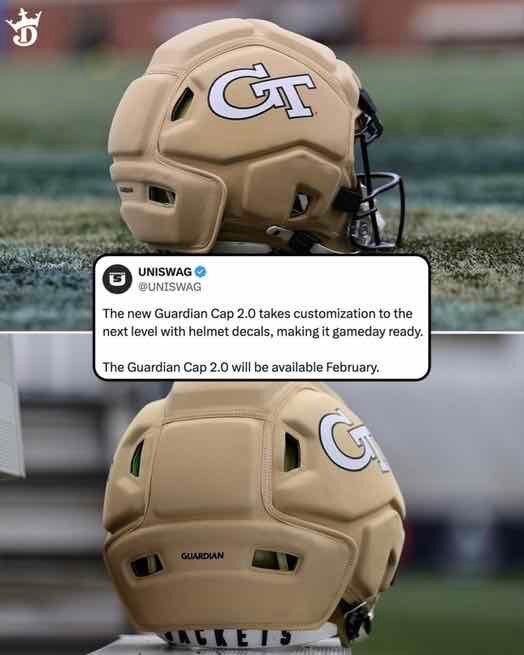Image resolution: width=524 pixels, height=655 pixels.
Task: Click the chin strap buckle on the side-view helmet
Action: [279, 233]
